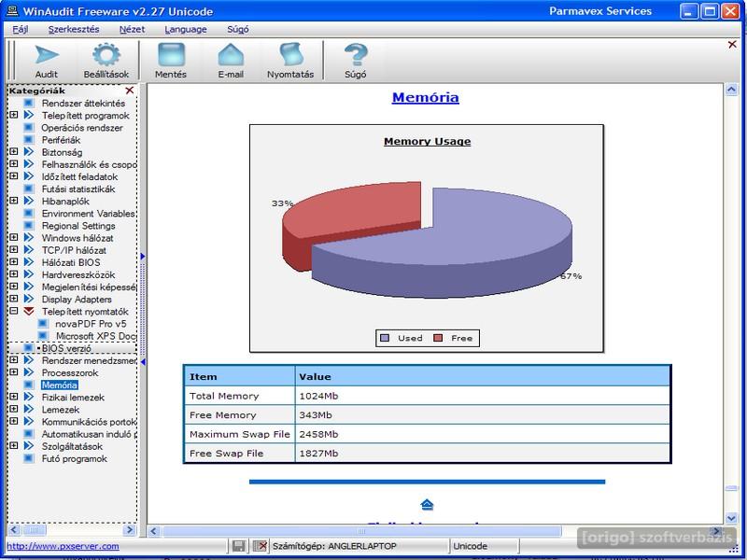Click the status bar floppy disk icon
The width and height of the screenshot is (747, 560).
(239, 546)
